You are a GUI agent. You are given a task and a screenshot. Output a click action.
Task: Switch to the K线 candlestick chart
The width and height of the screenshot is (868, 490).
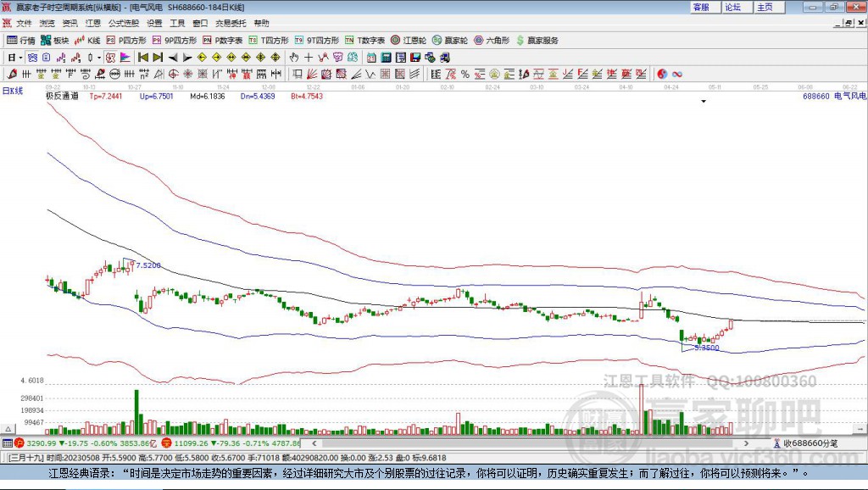[x=87, y=40]
